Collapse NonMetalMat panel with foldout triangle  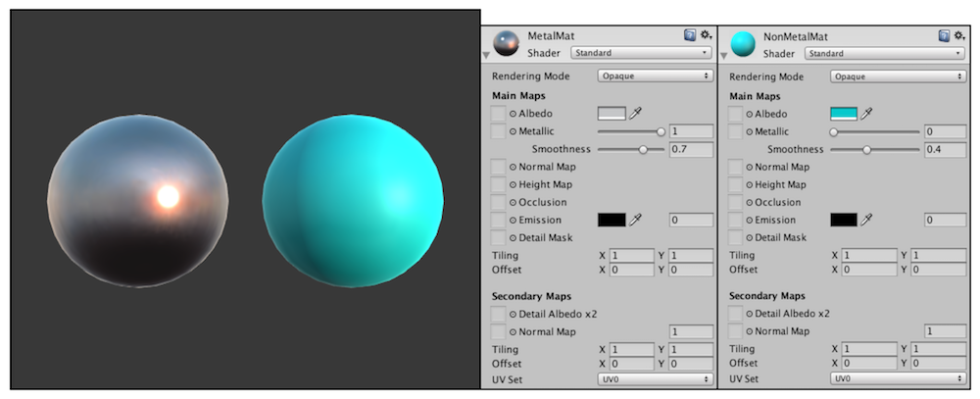[x=724, y=56]
